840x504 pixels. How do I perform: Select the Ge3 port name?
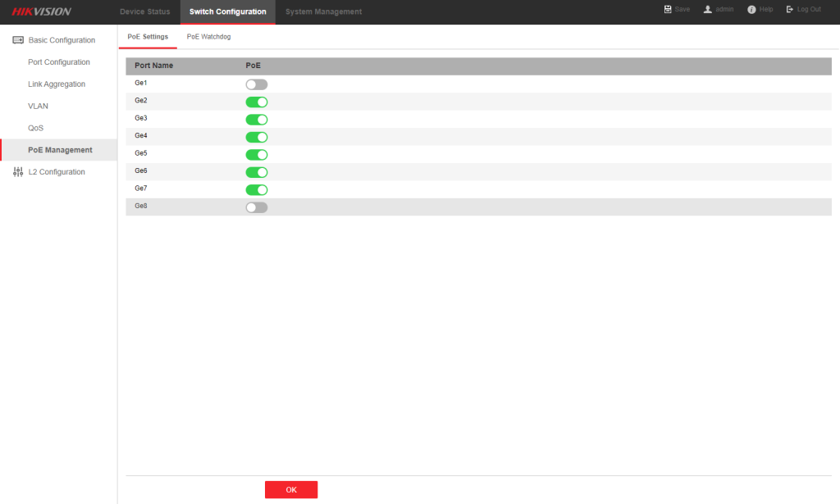[141, 118]
